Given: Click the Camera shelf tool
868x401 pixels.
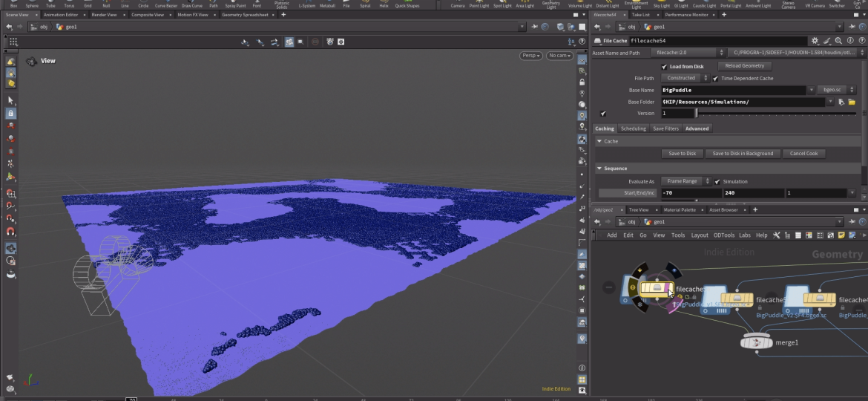Looking at the screenshot, I should (x=458, y=4).
